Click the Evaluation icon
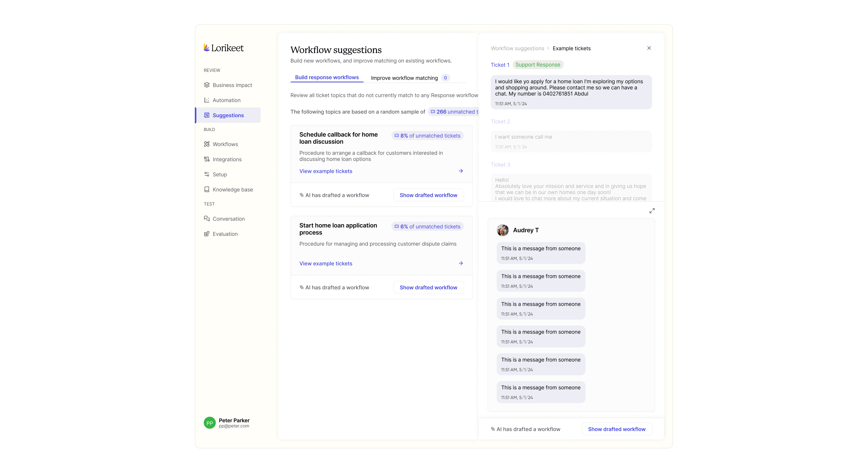This screenshot has width=868, height=472. click(207, 234)
